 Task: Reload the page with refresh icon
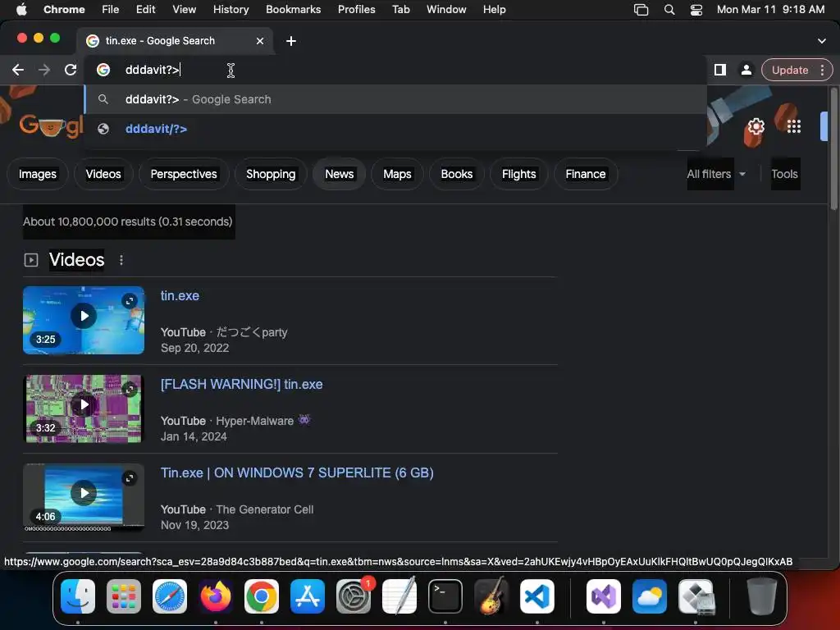pos(71,70)
